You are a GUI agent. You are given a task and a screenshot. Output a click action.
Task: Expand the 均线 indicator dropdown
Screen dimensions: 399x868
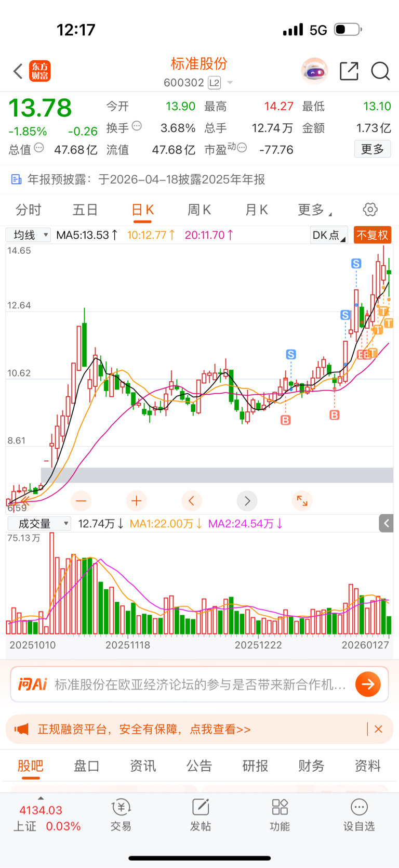28,235
